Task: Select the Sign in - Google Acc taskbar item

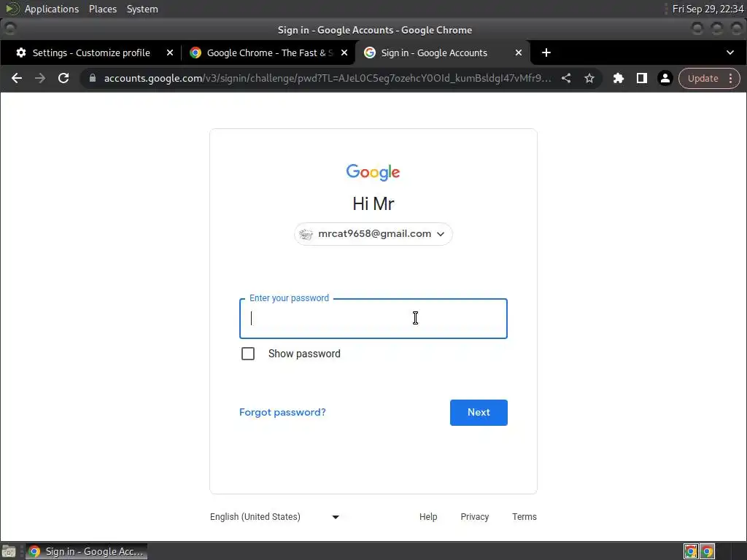Action: [x=86, y=551]
